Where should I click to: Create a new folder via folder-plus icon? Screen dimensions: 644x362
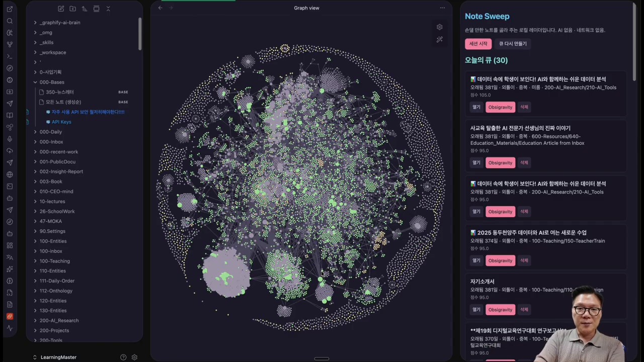72,9
